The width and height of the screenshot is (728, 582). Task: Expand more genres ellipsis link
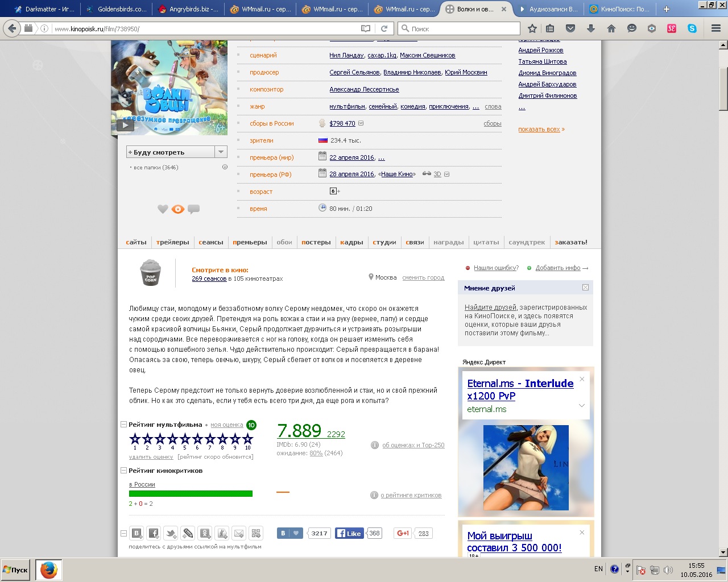coord(475,107)
